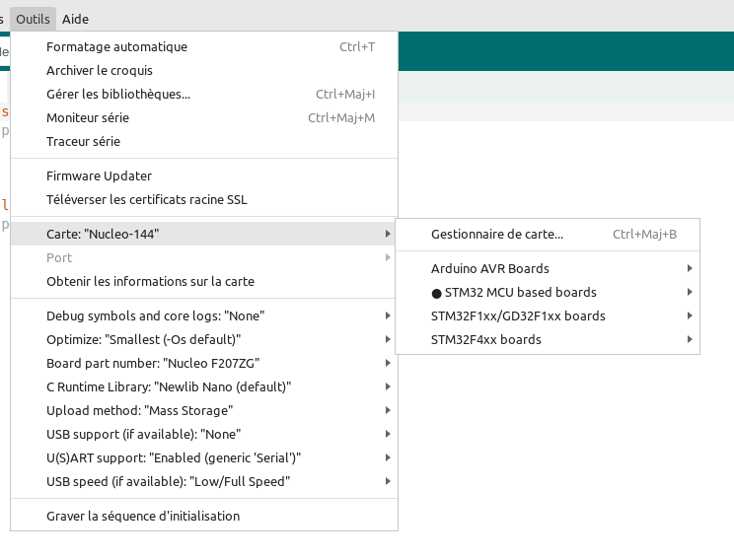Open Gestionnaire de carte

[x=497, y=234]
